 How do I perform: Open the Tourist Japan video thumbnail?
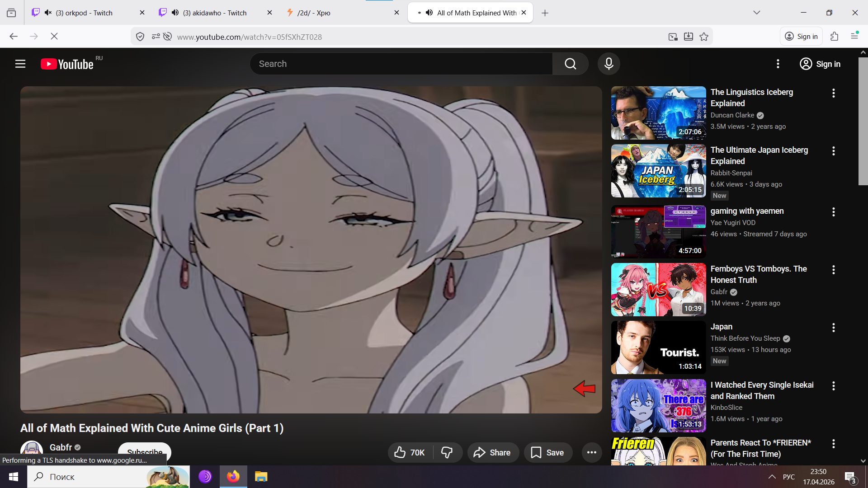pyautogui.click(x=658, y=347)
